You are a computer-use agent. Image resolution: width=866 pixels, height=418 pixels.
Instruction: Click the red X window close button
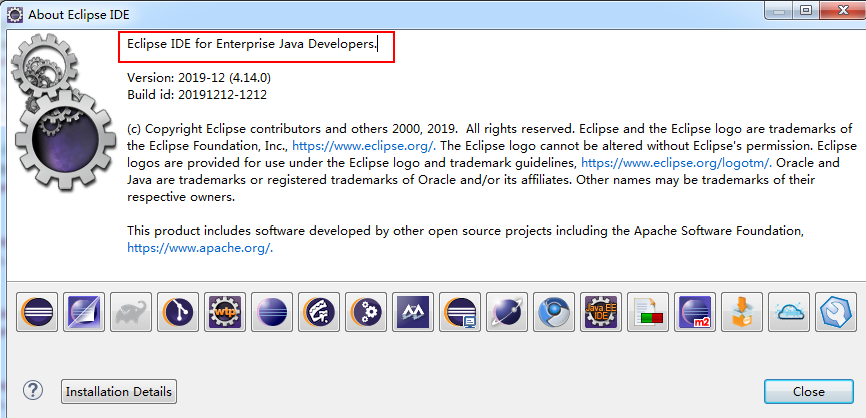tap(843, 10)
